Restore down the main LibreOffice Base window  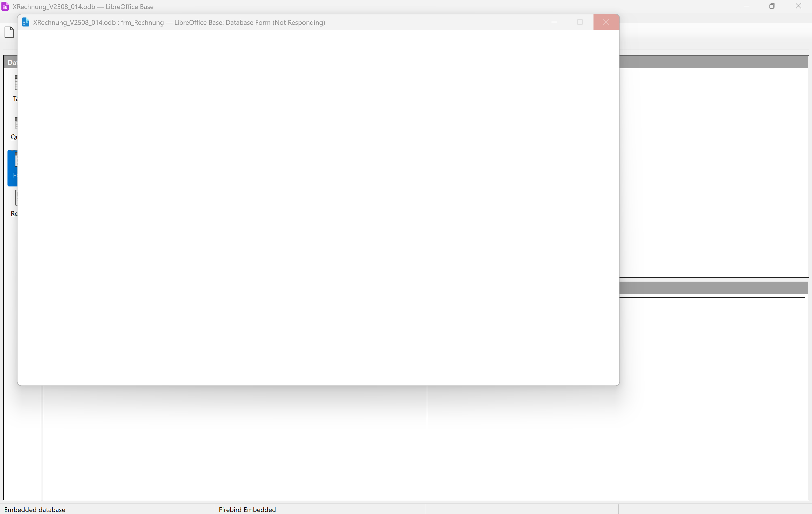click(772, 6)
